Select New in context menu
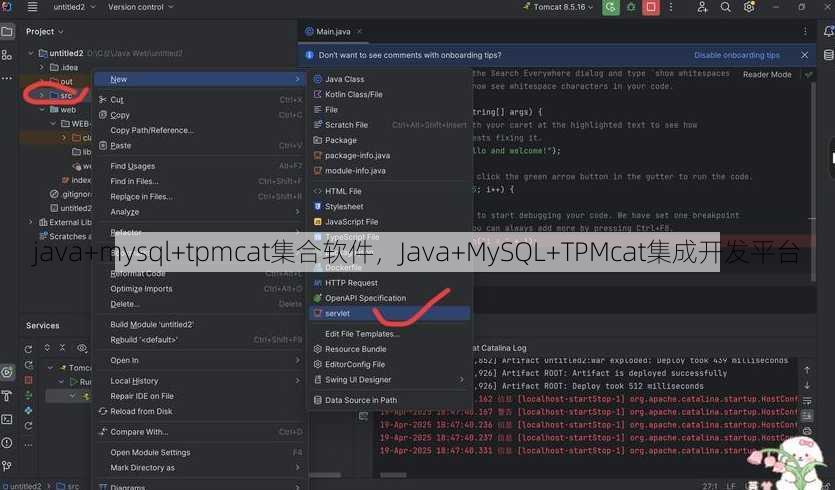835x490 pixels. [199, 79]
